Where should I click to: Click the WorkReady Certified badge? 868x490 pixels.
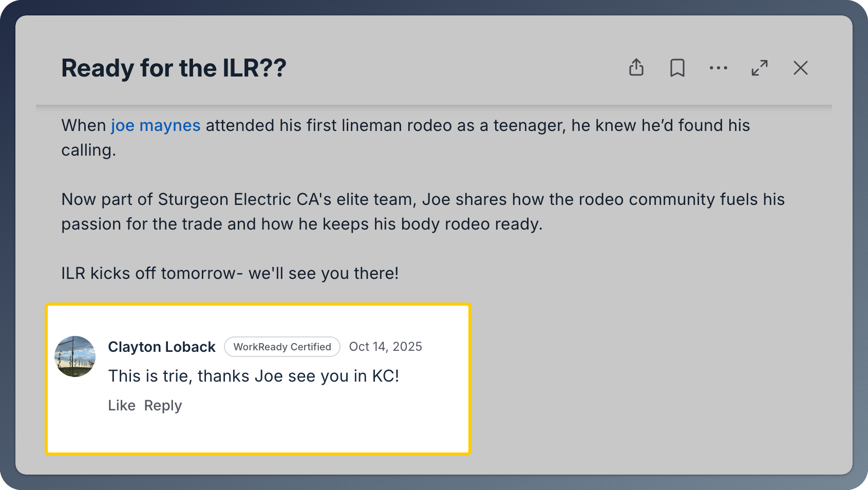282,347
